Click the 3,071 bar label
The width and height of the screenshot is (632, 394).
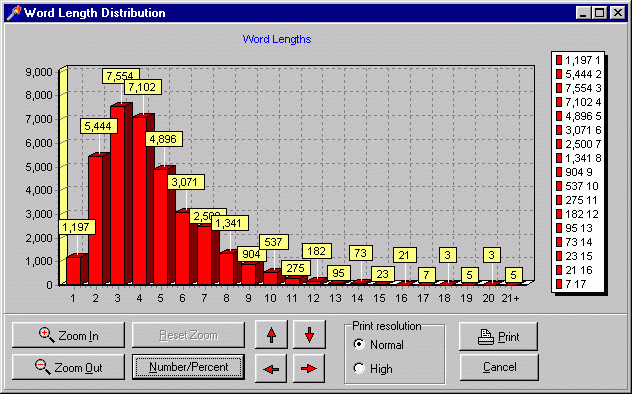186,182
